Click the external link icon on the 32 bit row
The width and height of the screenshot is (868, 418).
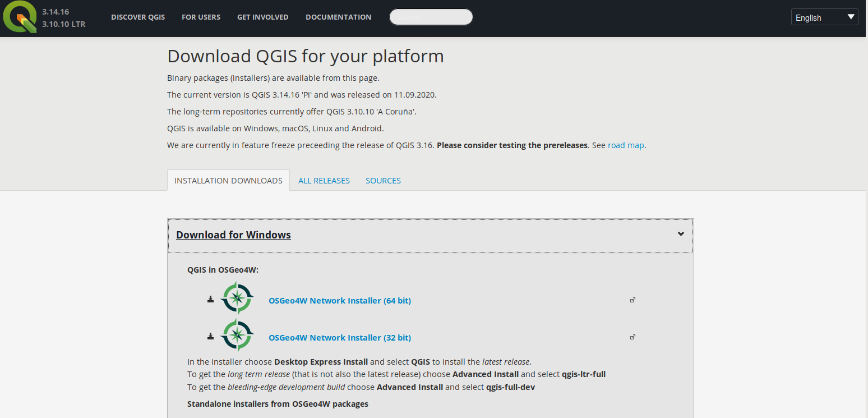(632, 337)
